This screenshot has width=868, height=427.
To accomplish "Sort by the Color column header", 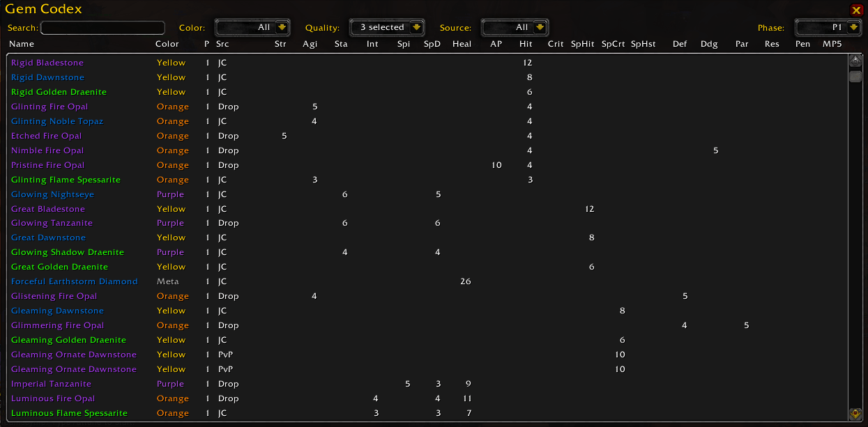I will 167,44.
